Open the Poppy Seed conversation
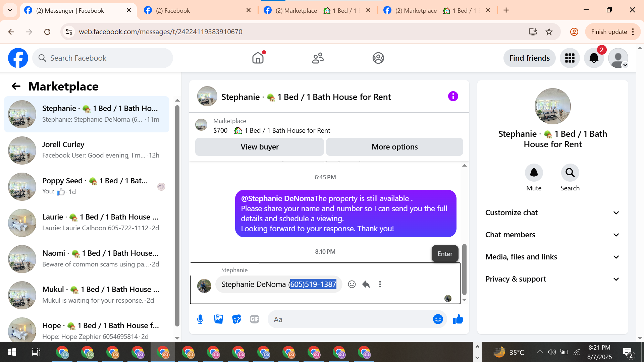Image resolution: width=644 pixels, height=362 pixels. tap(87, 186)
